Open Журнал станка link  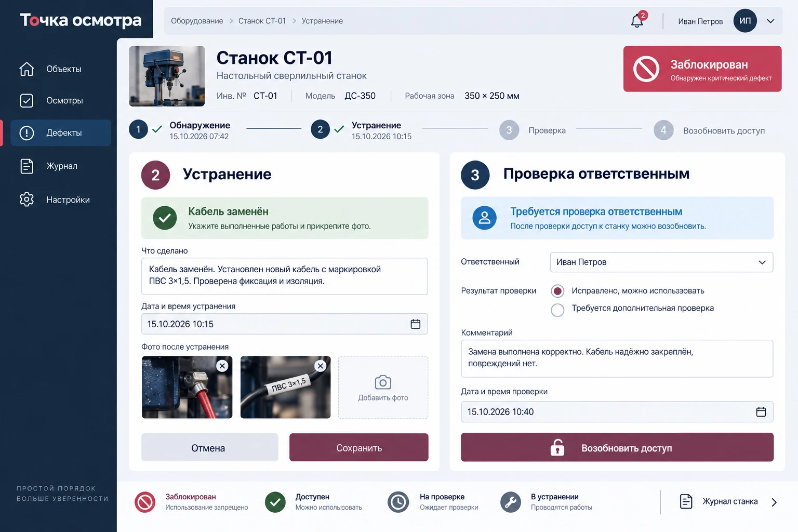729,502
